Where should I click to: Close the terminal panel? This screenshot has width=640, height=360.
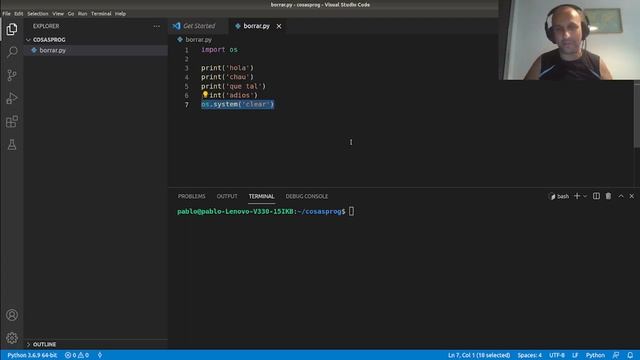(632, 196)
